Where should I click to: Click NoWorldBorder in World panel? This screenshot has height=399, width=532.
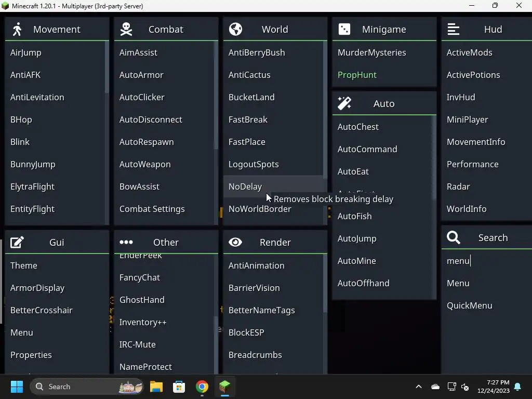(x=273, y=209)
